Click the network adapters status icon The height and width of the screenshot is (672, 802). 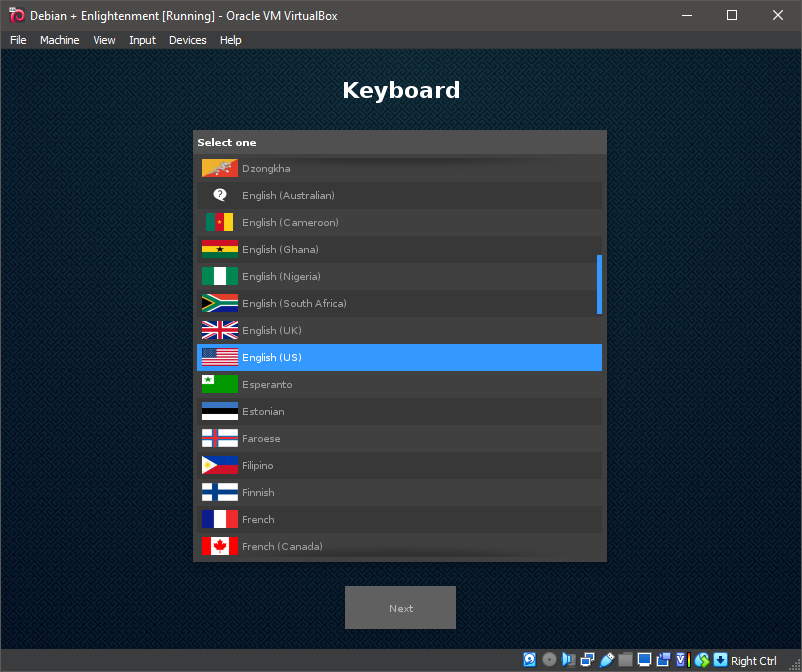[587, 660]
